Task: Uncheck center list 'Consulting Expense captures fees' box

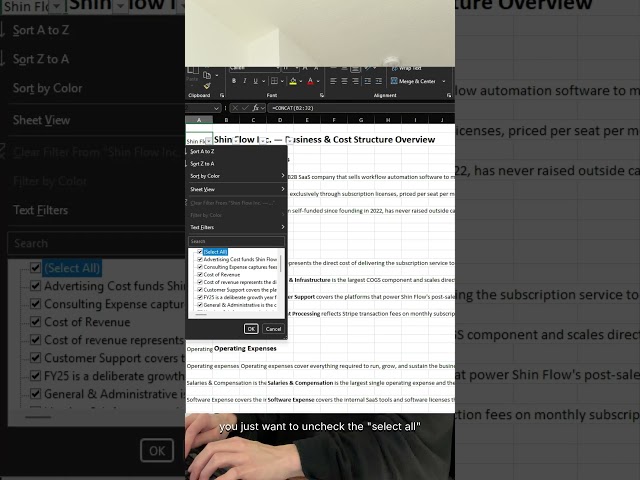Action: click(x=200, y=267)
